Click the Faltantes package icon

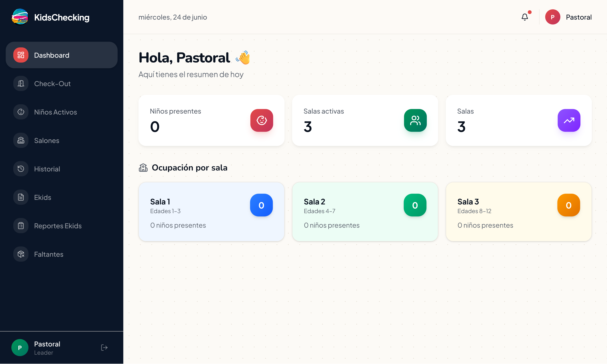click(21, 254)
